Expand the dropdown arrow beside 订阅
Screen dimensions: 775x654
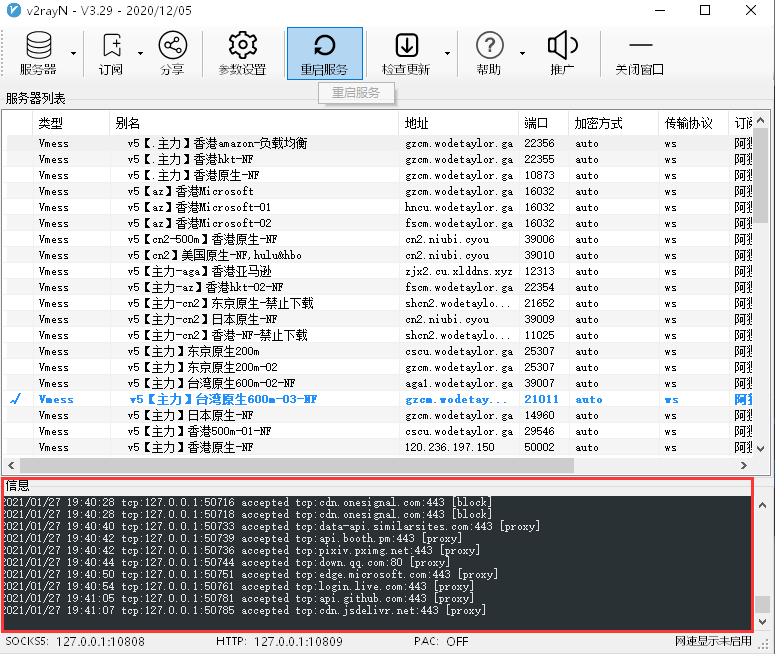tap(140, 54)
